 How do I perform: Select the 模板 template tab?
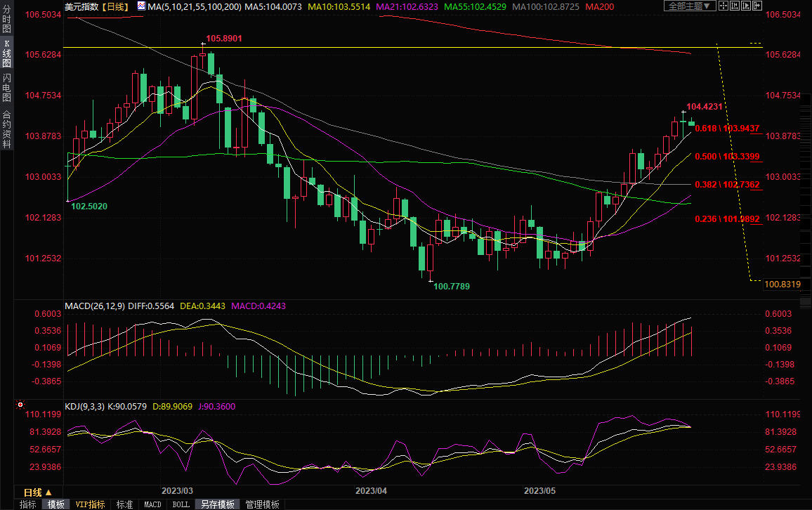(55, 504)
